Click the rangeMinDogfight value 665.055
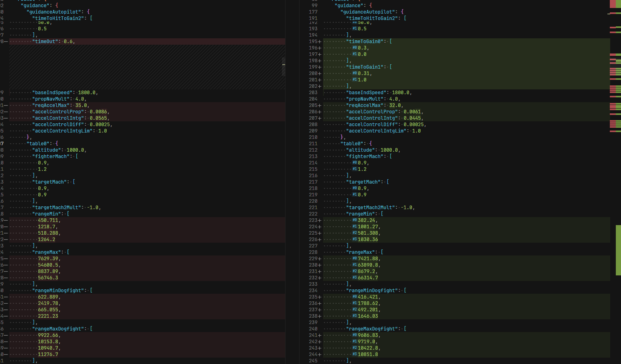 48,310
